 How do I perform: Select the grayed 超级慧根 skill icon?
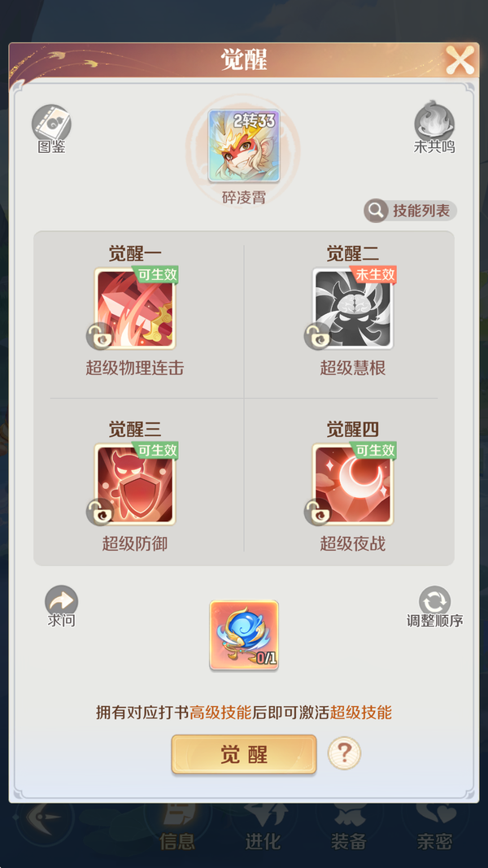(352, 309)
